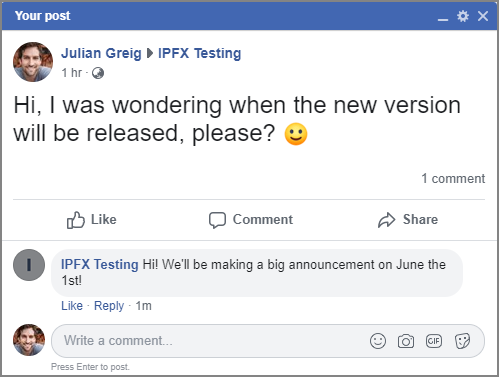Minimize the Your post window
The height and width of the screenshot is (377, 499).
click(443, 18)
